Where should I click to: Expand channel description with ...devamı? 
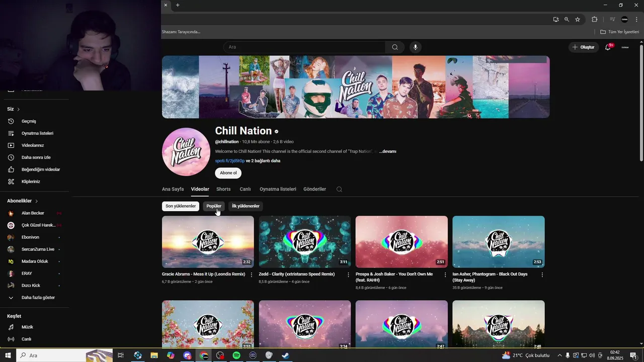click(387, 151)
